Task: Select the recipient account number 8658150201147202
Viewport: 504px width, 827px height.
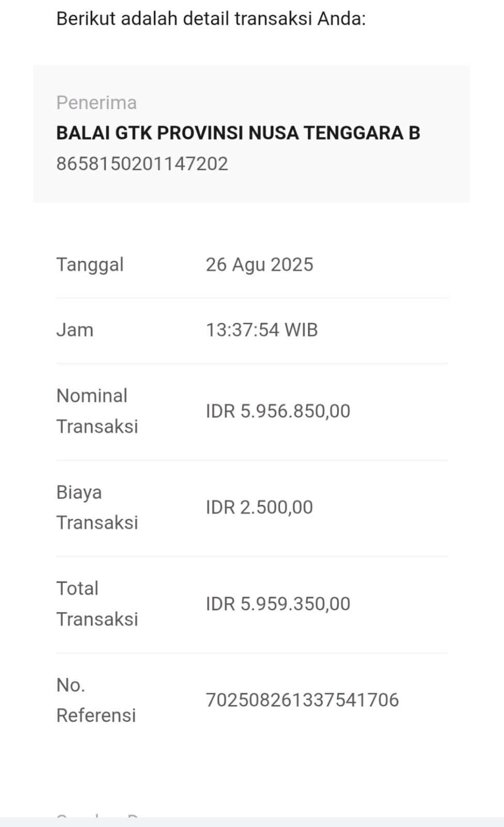Action: [x=142, y=163]
